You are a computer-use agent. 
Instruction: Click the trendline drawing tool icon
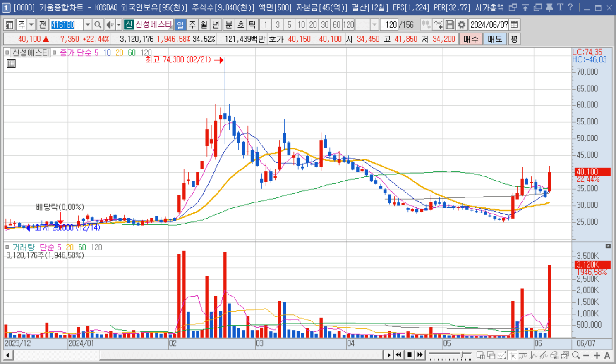point(544,355)
